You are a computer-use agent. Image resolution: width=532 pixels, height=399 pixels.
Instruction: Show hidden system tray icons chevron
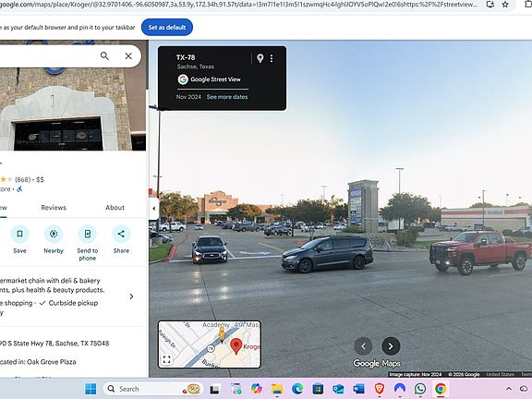(x=509, y=389)
